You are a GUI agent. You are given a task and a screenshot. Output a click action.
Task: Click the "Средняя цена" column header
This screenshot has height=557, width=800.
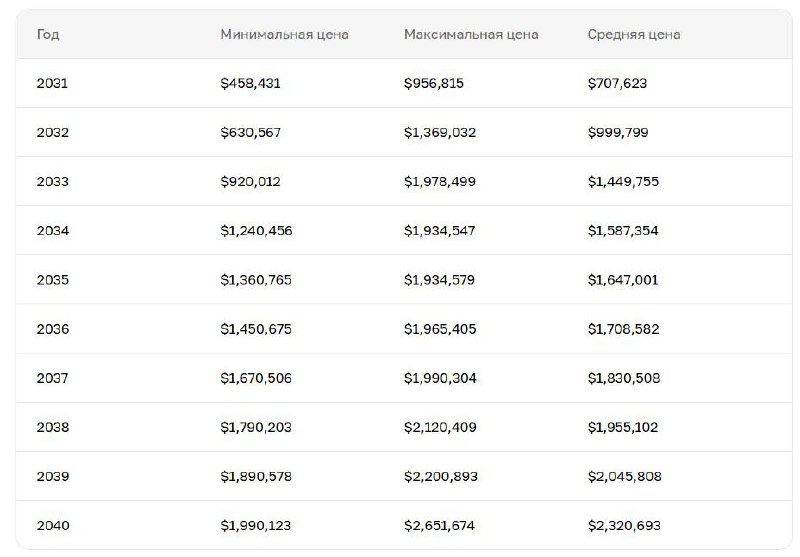tap(634, 35)
